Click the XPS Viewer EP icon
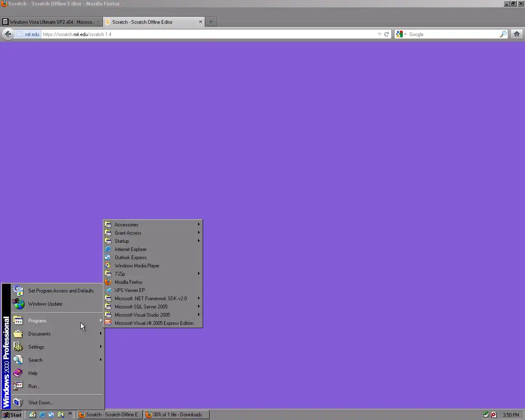 (x=108, y=290)
